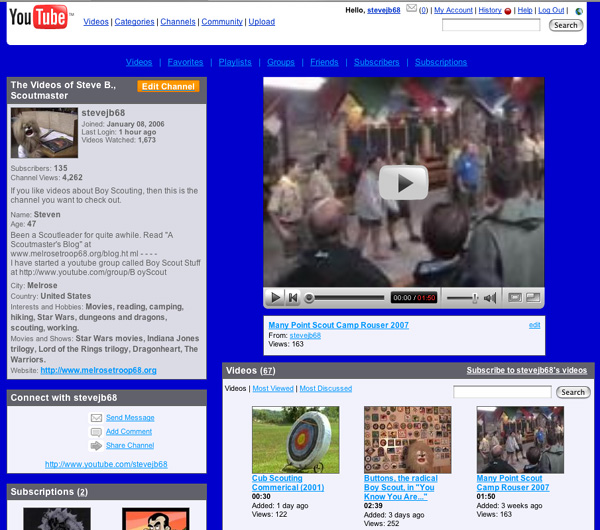
Task: Click Subscribe to stevejb68's videos link
Action: click(x=527, y=370)
